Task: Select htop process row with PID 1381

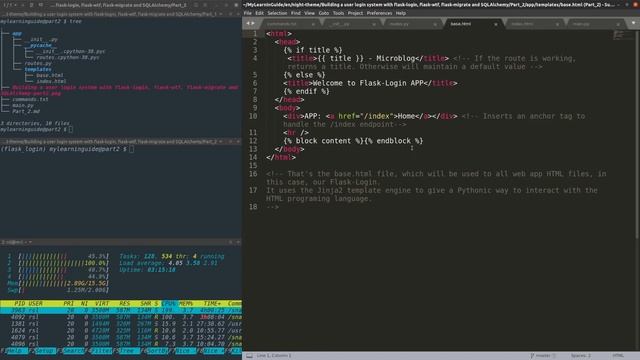Action: click(x=121, y=324)
